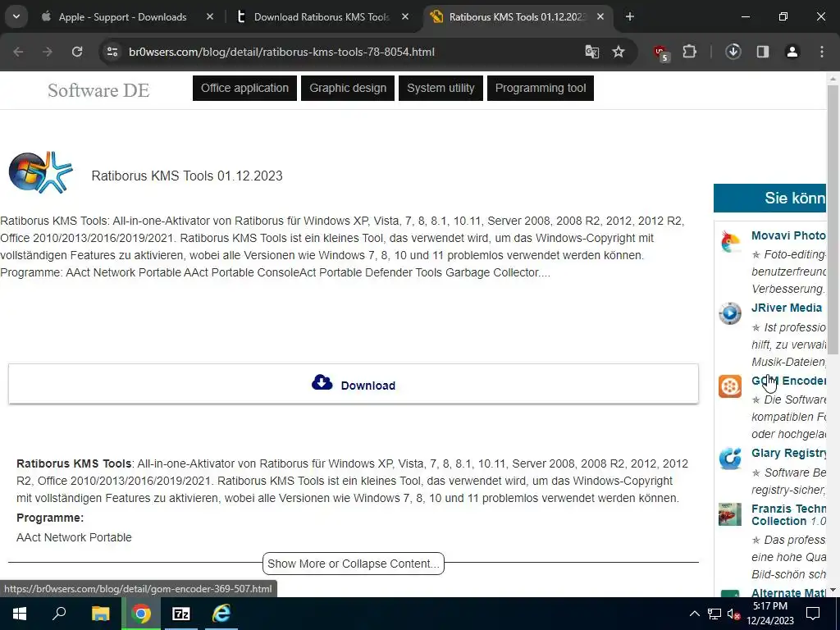Open site information icon in address bar

pyautogui.click(x=112, y=52)
